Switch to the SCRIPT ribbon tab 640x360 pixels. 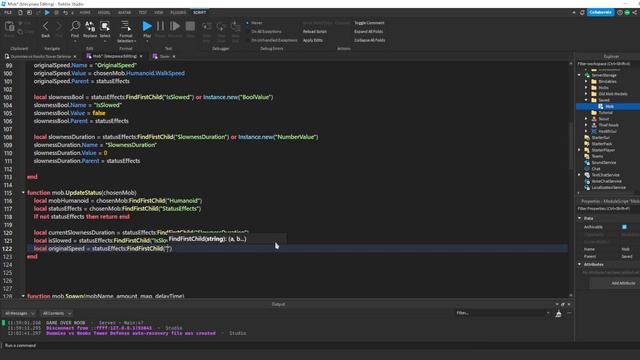pos(200,13)
